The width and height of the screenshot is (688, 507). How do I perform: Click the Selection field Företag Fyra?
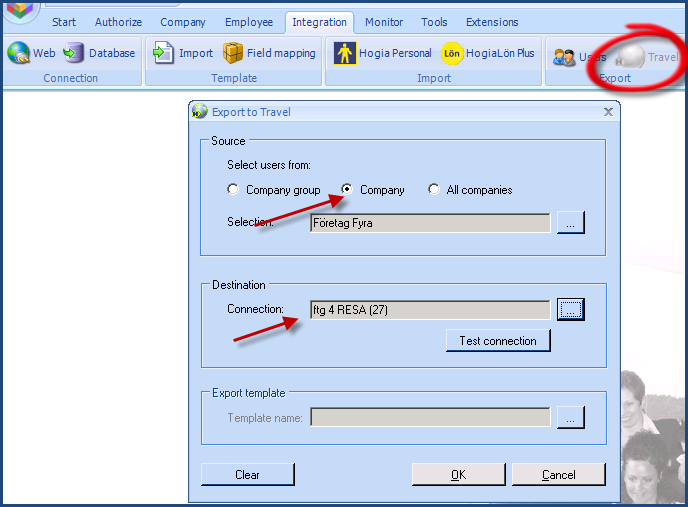pos(430,223)
